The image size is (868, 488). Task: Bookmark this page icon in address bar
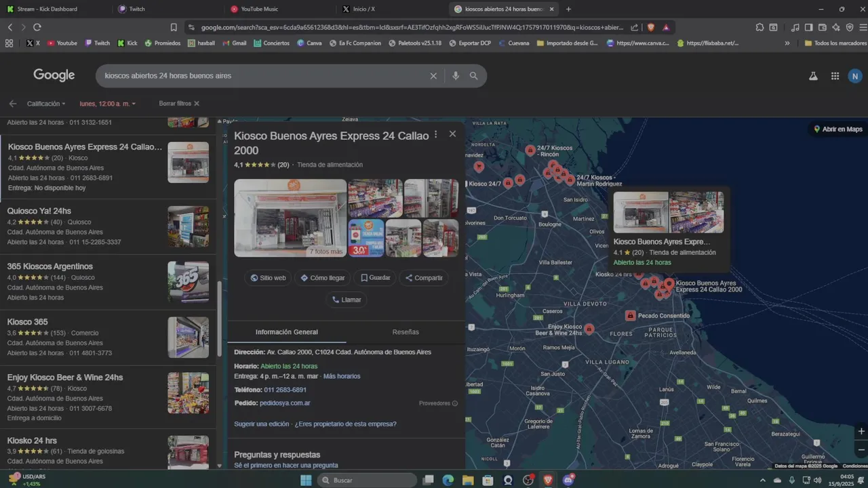point(174,27)
